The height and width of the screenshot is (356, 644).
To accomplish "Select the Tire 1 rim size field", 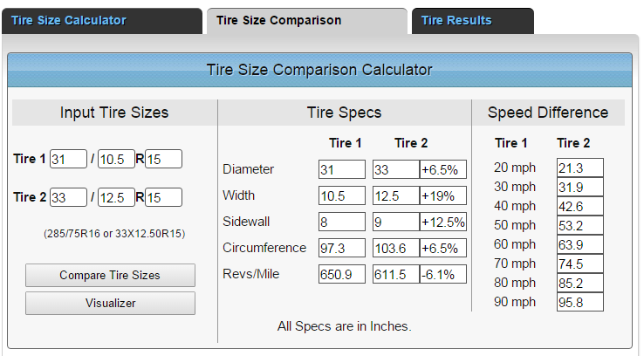I will pos(163,159).
